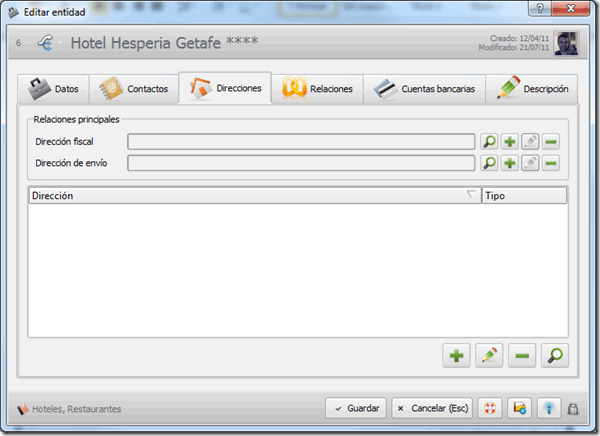
Task: Remove the Dirección de envío entry
Action: (x=551, y=163)
